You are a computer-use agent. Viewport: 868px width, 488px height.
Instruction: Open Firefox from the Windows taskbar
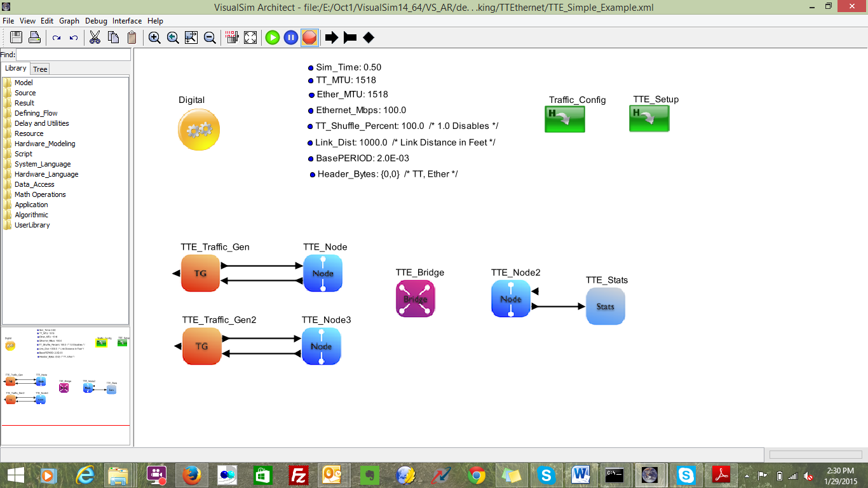click(x=191, y=475)
